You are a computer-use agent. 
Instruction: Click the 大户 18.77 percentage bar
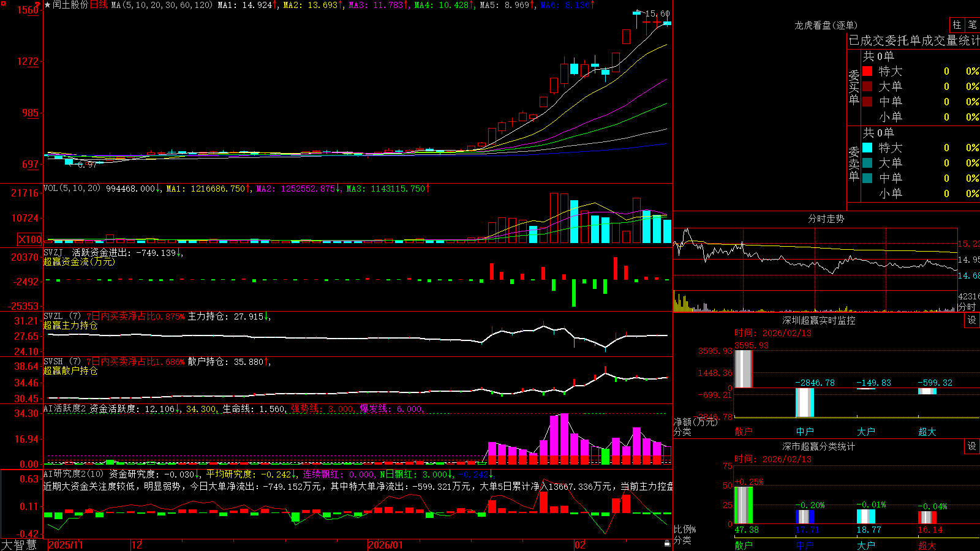[x=866, y=516]
